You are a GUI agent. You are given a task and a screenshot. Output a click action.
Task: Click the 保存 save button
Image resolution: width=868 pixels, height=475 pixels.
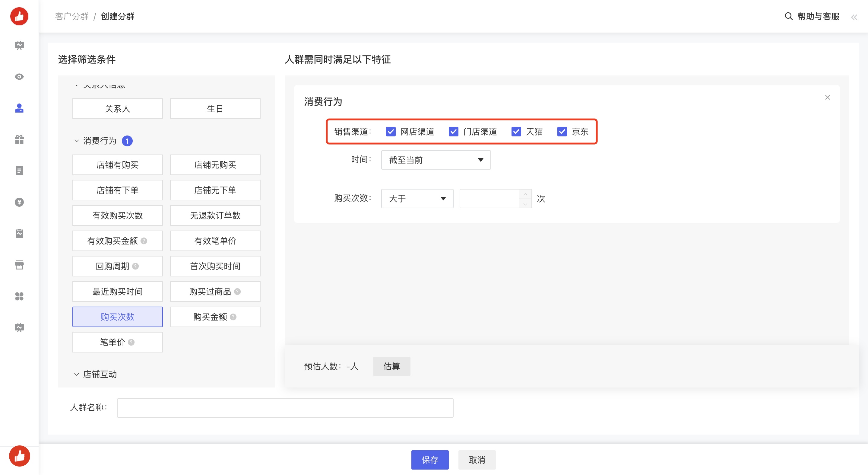click(x=430, y=460)
